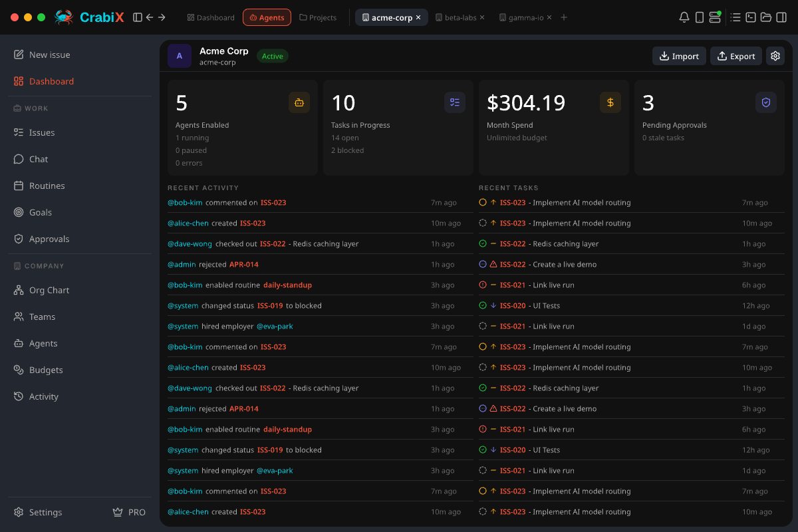Open Org Chart in the sidebar
The height and width of the screenshot is (532, 798).
[x=80, y=290]
